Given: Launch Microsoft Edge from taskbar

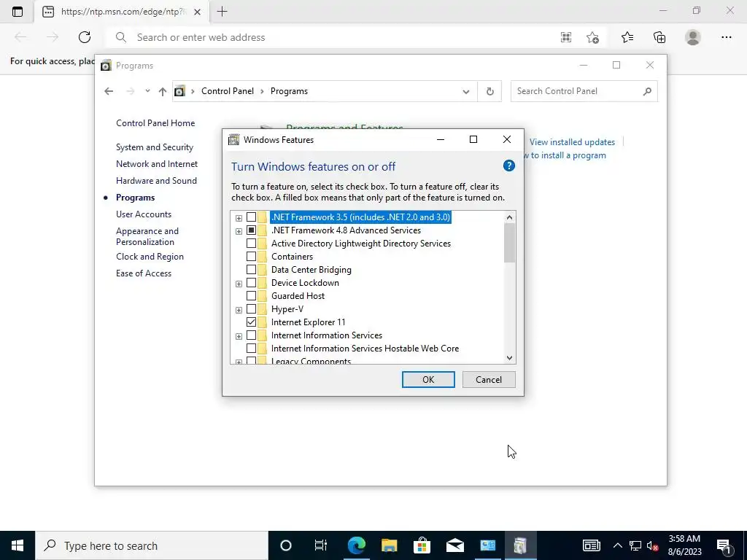Looking at the screenshot, I should [x=356, y=545].
